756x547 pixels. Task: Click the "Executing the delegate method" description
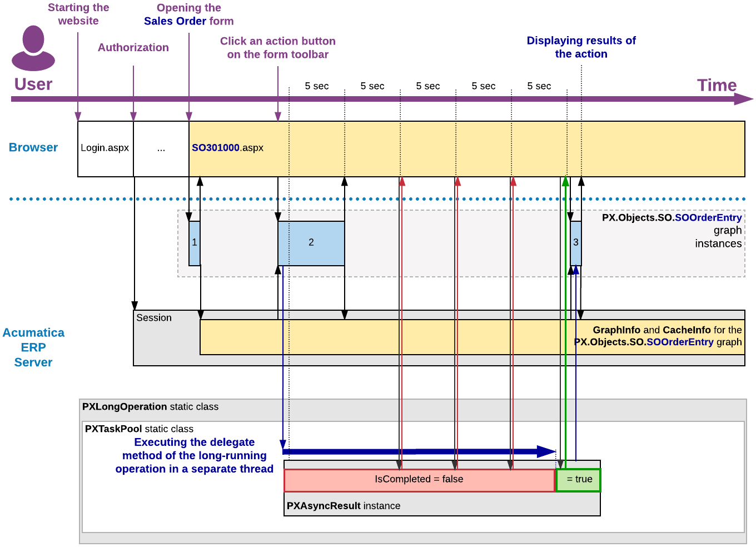coord(195,455)
